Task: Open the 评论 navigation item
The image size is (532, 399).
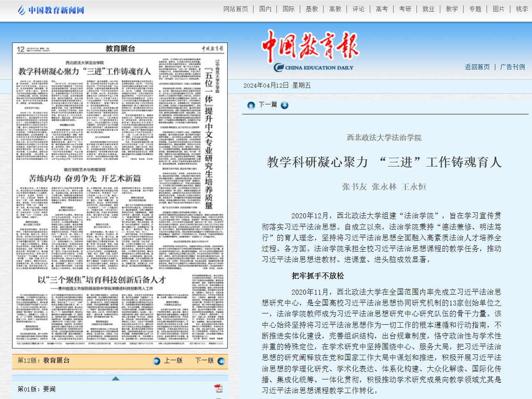Action: click(358, 9)
